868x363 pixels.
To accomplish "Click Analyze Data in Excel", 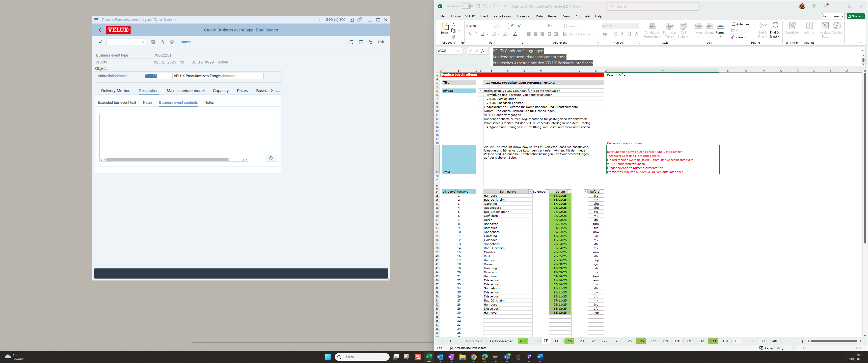I will [825, 30].
